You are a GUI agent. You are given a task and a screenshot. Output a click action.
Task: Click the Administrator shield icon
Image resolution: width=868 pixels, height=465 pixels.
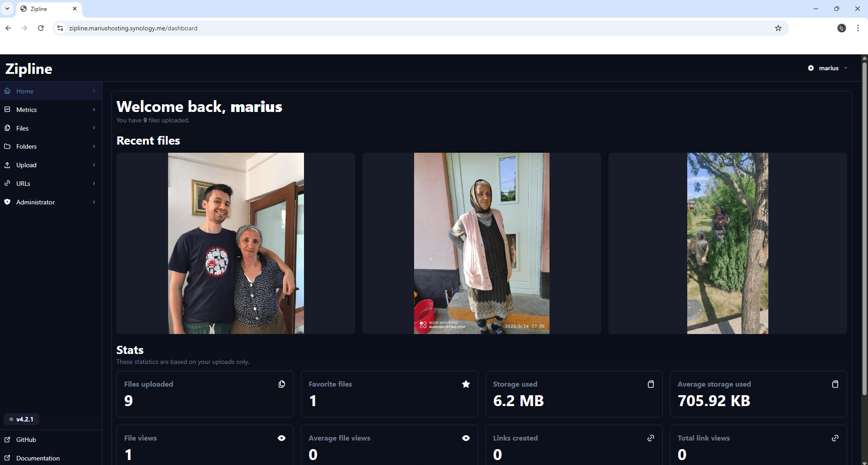(x=7, y=202)
